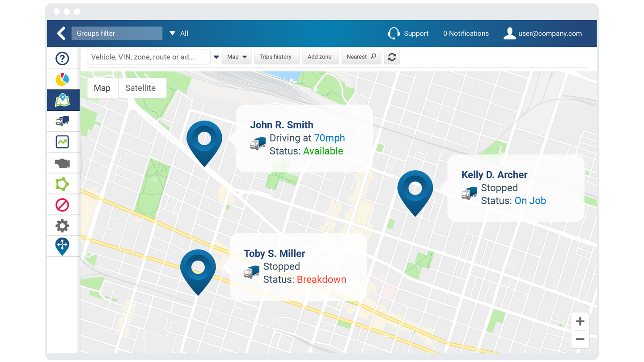The image size is (644, 362).
Task: Click the Support headset icon
Action: (394, 34)
